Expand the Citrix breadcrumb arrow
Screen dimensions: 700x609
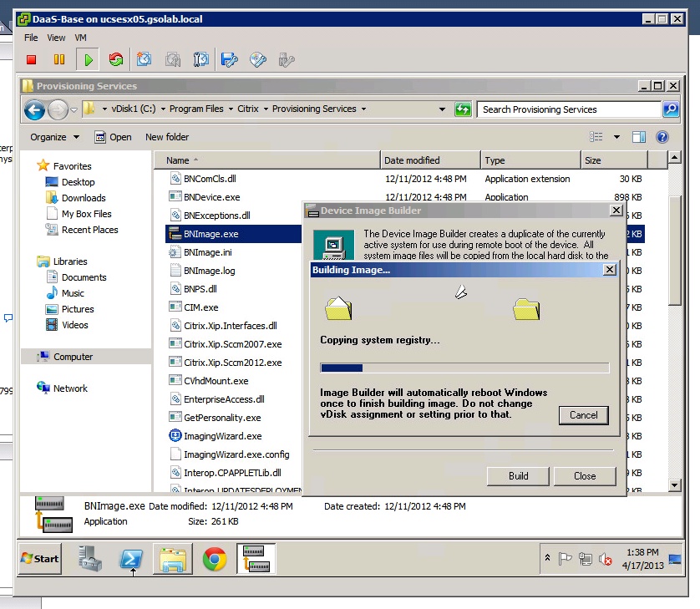(x=266, y=109)
